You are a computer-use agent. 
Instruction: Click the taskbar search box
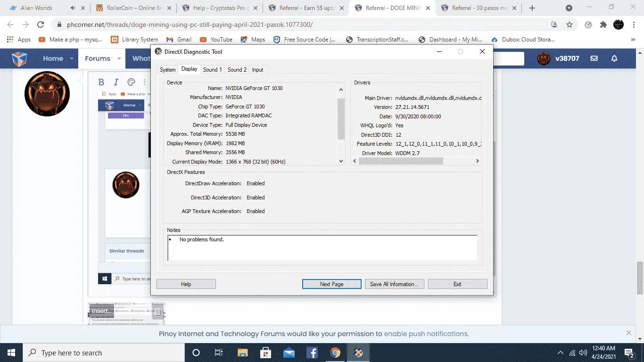click(x=104, y=353)
